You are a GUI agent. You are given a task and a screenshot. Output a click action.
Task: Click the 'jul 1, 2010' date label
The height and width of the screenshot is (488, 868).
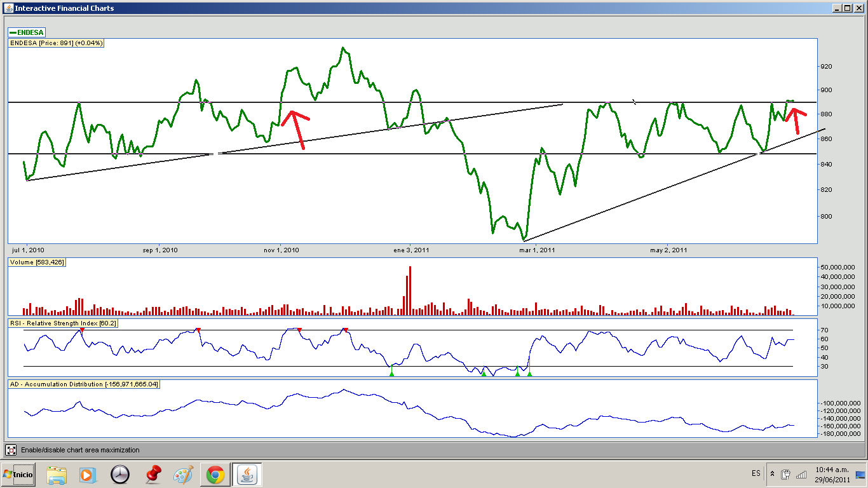(27, 250)
